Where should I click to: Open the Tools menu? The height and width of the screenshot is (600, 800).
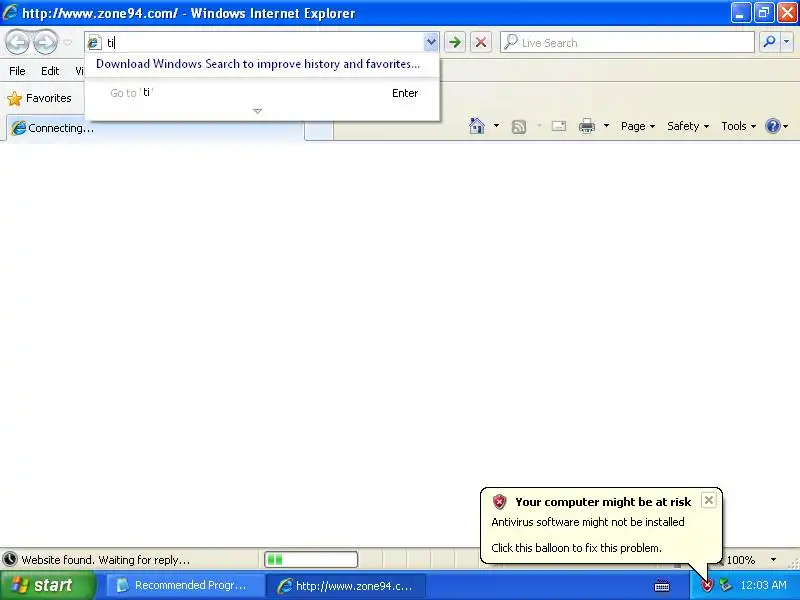(738, 126)
